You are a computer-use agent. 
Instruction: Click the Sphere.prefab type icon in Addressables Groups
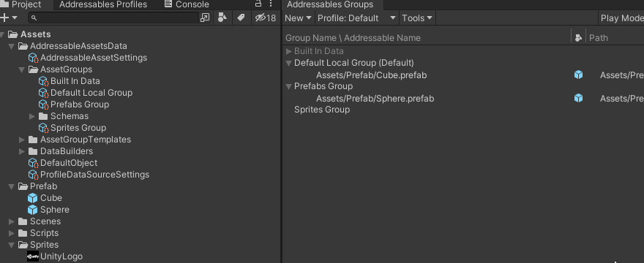tap(578, 98)
